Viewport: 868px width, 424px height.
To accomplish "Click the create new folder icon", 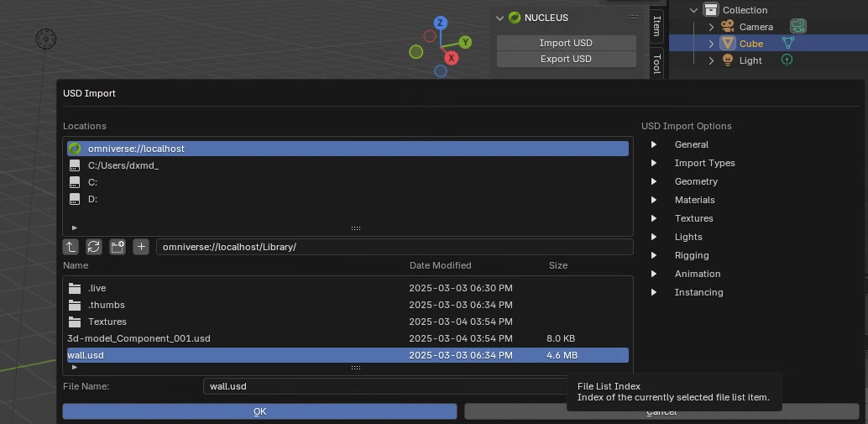I will pos(118,247).
